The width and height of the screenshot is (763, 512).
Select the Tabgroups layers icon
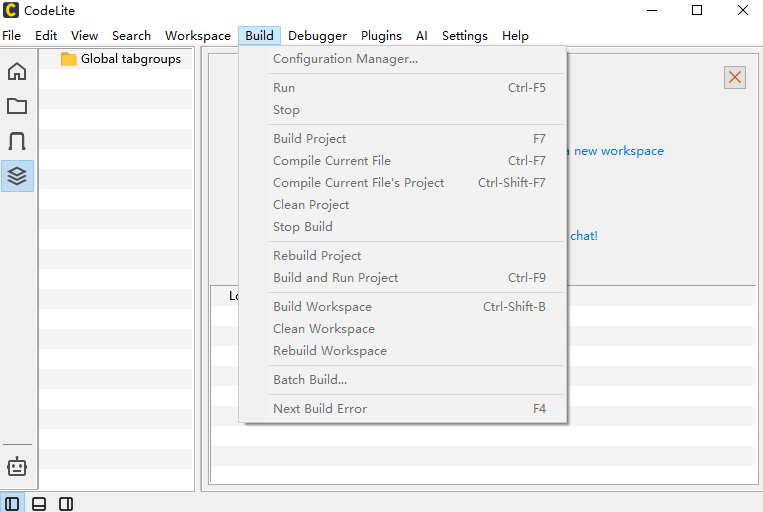click(17, 176)
